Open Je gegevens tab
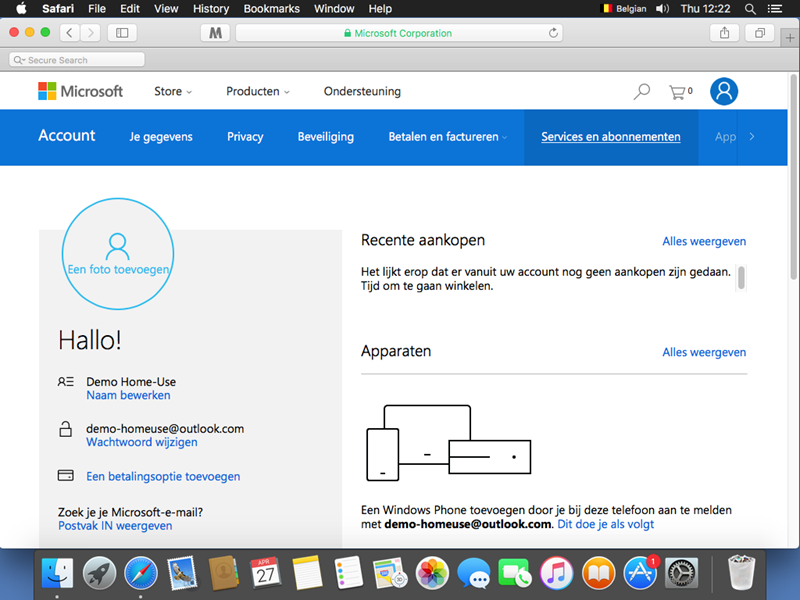The height and width of the screenshot is (600, 800). pyautogui.click(x=161, y=137)
